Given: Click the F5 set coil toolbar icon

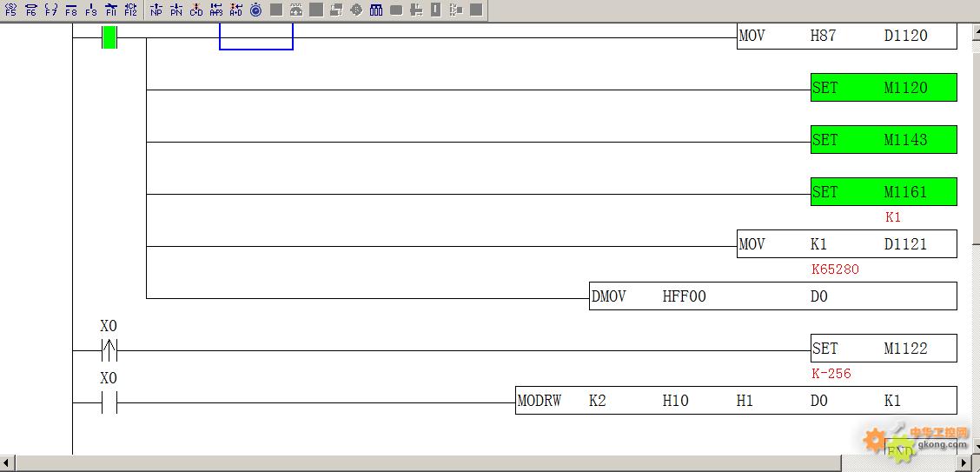Looking at the screenshot, I should tap(11, 10).
